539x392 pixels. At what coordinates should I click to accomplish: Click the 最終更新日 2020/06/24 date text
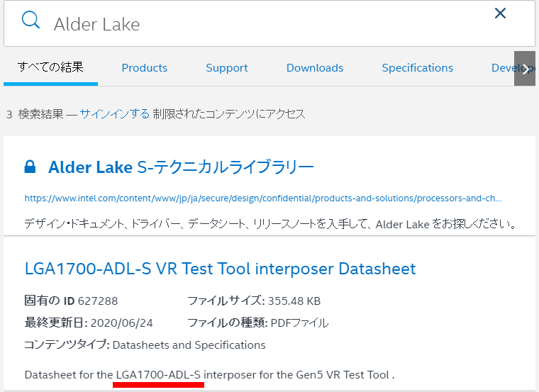89,323
